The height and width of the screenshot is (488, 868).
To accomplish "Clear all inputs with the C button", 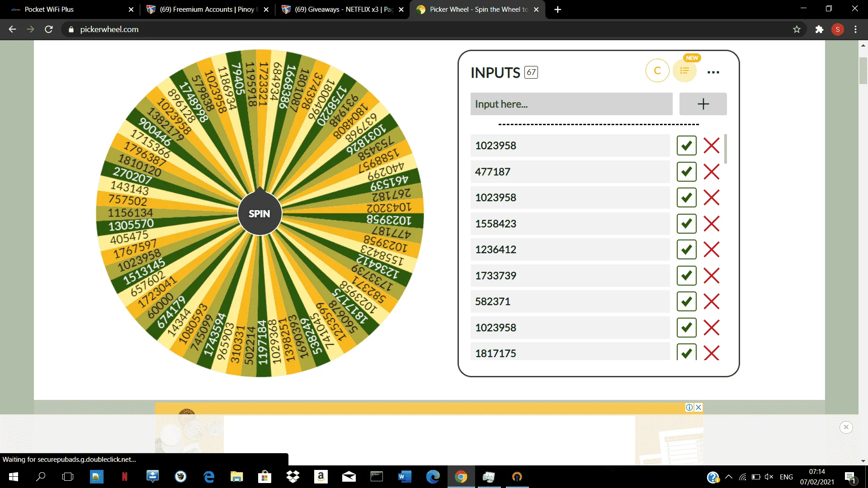I will click(657, 70).
